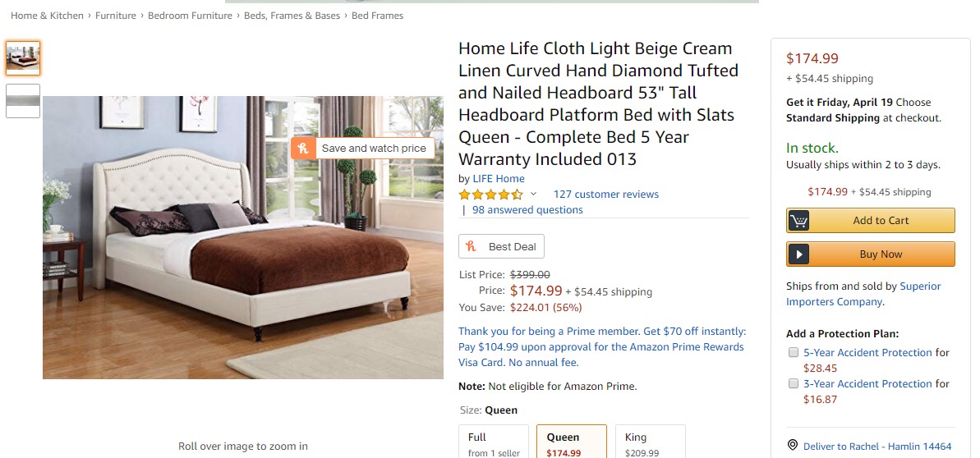Enable 3-Year Accident Protection checkbox
This screenshot has height=458, width=980.
794,383
